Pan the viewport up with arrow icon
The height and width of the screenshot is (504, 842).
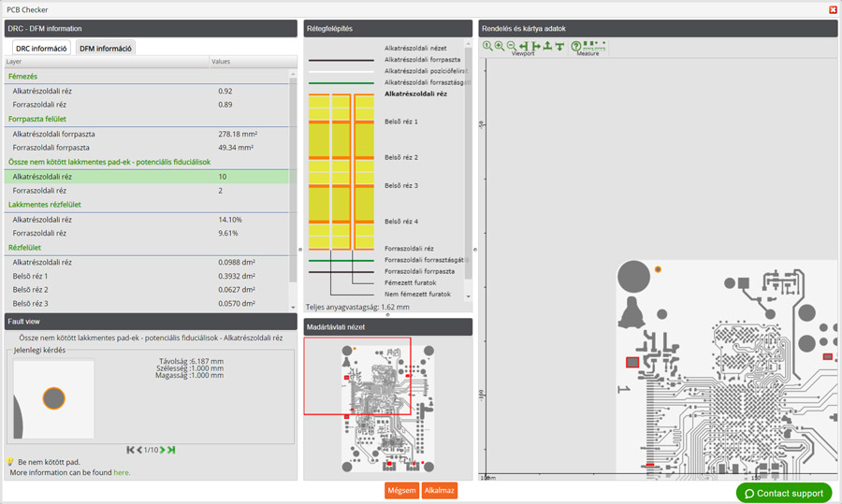click(x=548, y=46)
